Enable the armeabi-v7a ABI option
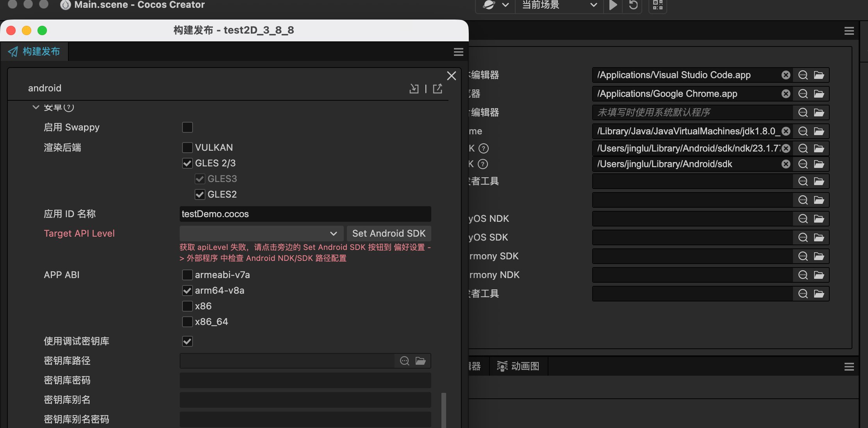 pos(188,275)
